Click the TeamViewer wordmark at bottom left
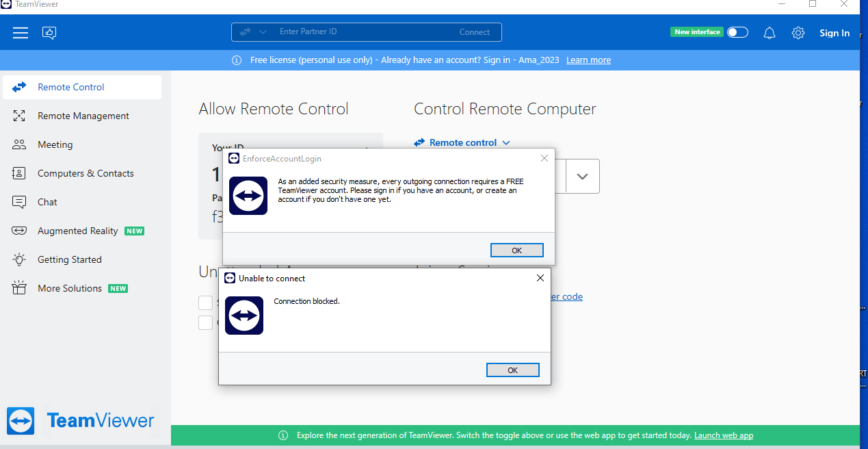 [x=101, y=420]
